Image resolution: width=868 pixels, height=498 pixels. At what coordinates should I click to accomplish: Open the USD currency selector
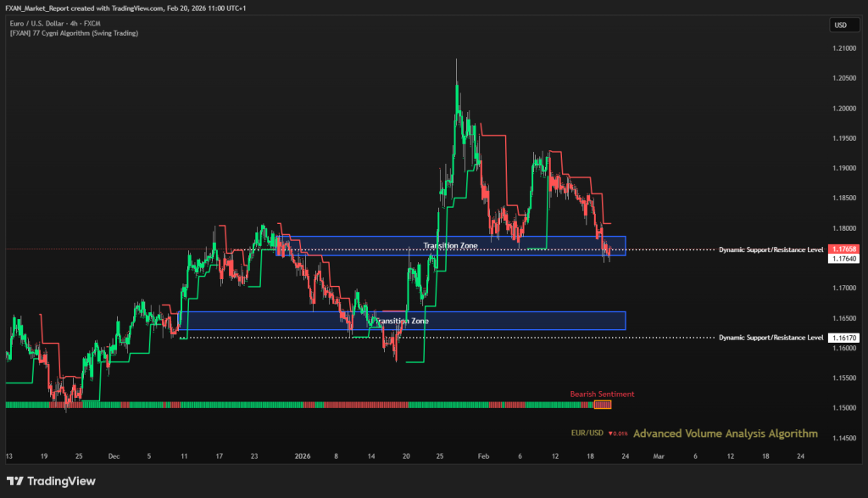[x=840, y=25]
